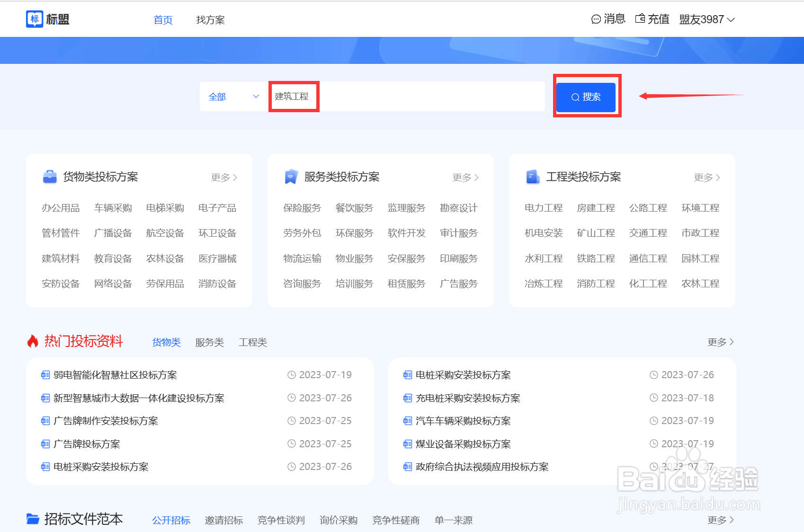Click the 充值 recharge icon
The image size is (804, 532).
click(640, 19)
